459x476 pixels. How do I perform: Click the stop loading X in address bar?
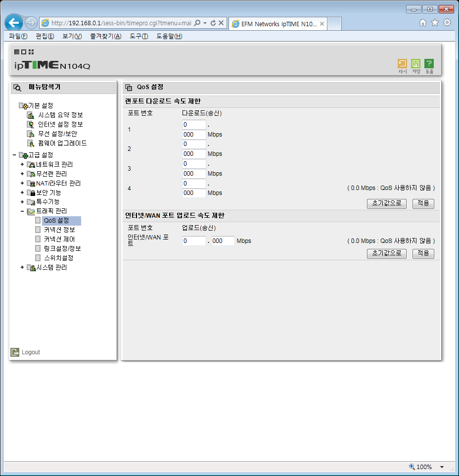tap(221, 23)
